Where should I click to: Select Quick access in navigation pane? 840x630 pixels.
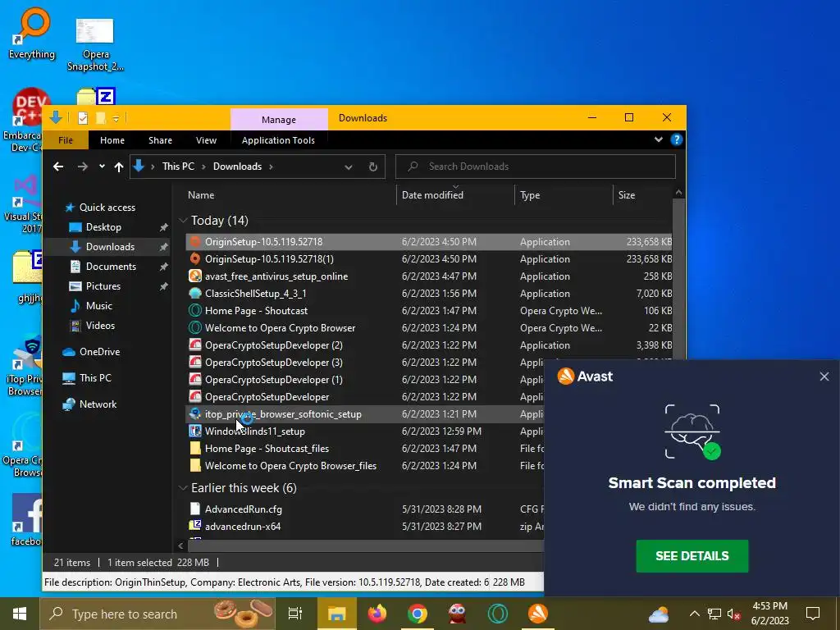[x=107, y=208]
